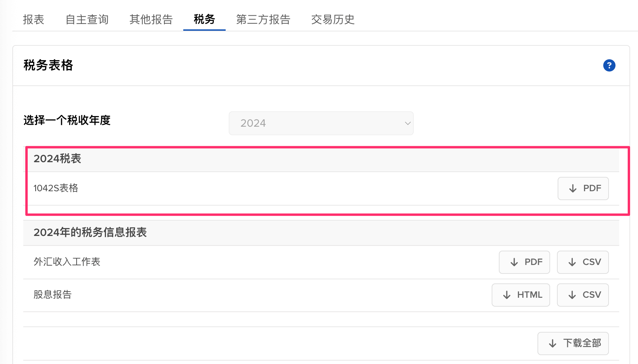Viewport: 638px width, 364px height.
Task: Download the dividend report as CSV
Action: tap(583, 295)
